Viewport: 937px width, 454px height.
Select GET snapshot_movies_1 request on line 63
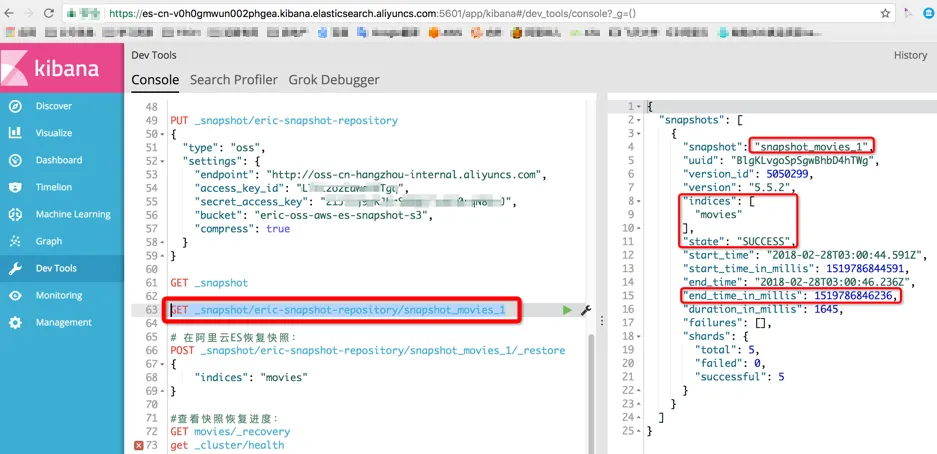point(338,310)
